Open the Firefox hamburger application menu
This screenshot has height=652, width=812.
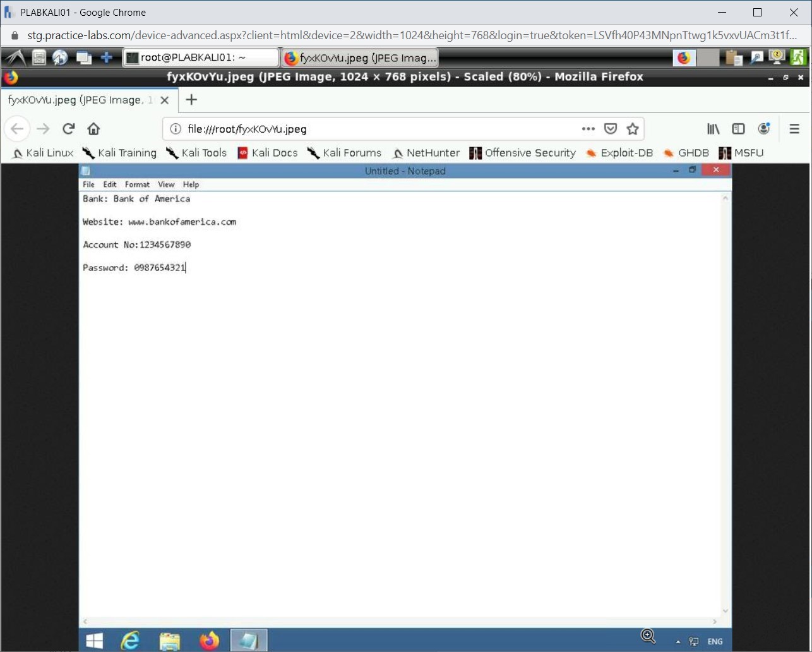pos(794,129)
